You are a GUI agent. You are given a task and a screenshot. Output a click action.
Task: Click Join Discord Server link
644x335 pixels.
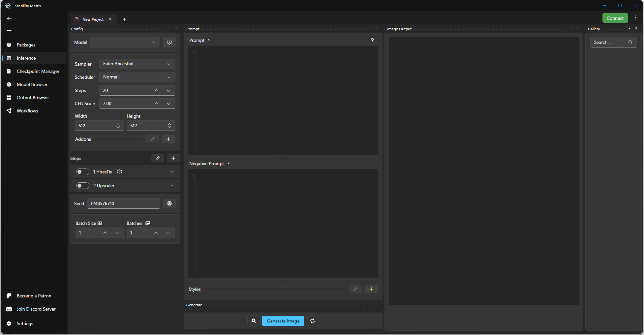[x=34, y=309]
